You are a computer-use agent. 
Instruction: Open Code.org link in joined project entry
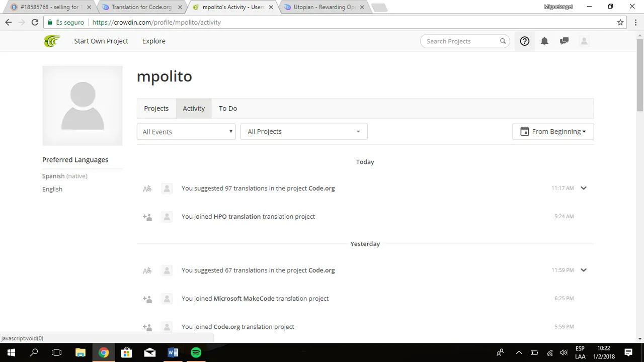click(x=227, y=327)
